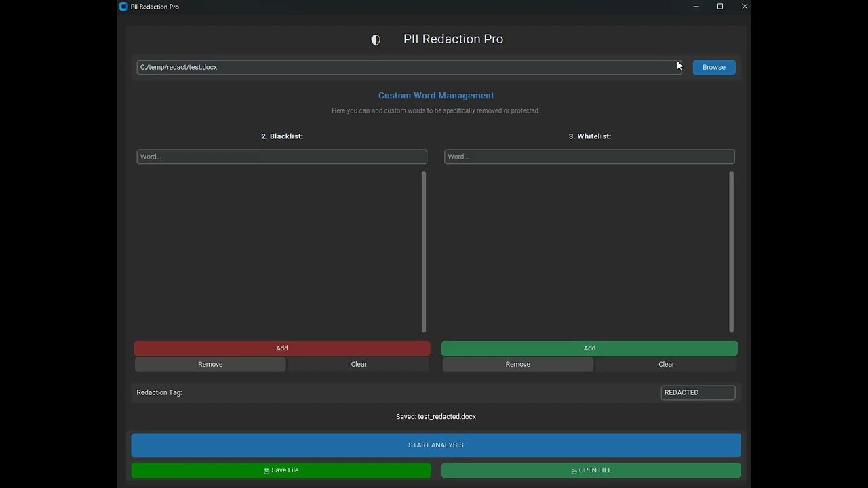868x488 pixels.
Task: Click Clear under the Blacklist
Action: [359, 365]
